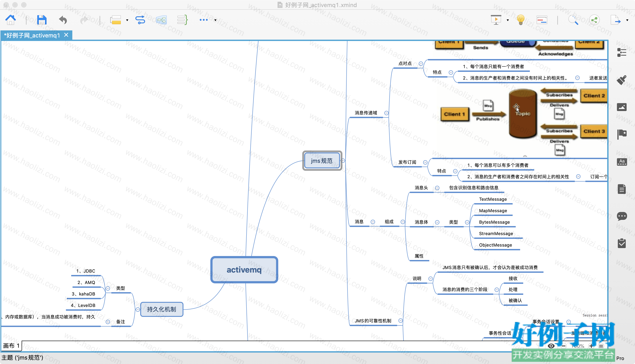
Task: Save the mind map file
Action: [42, 20]
